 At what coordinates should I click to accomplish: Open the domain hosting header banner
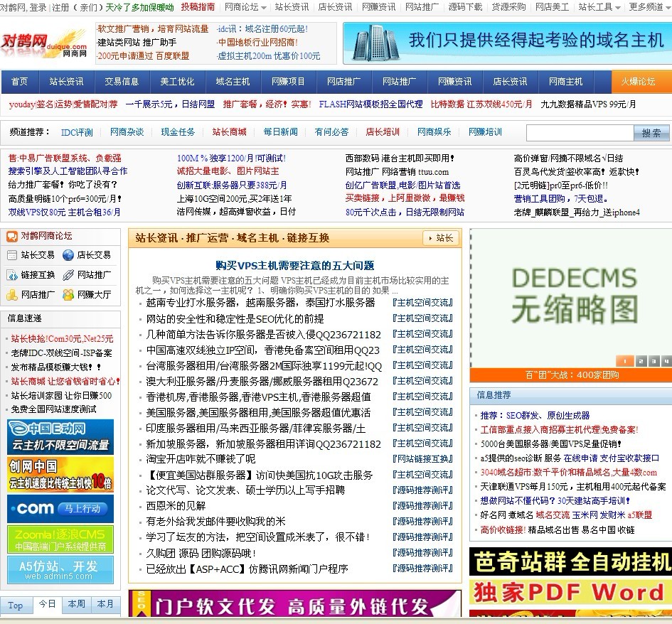508,43
